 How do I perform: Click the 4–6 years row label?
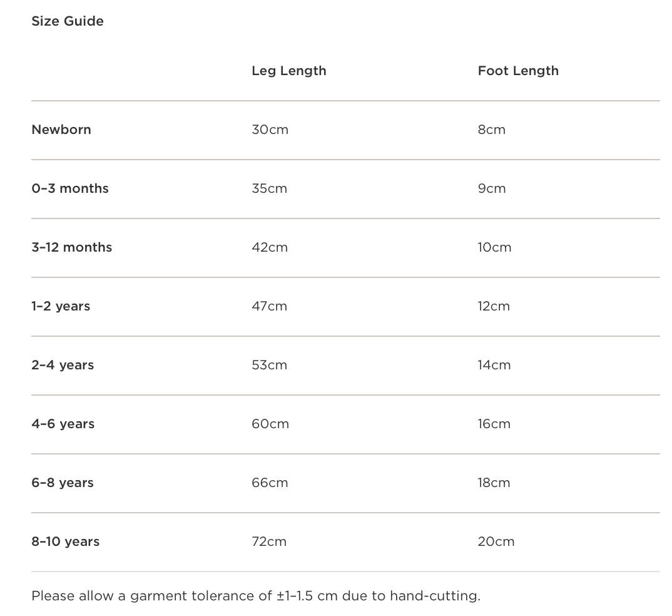[x=63, y=424]
